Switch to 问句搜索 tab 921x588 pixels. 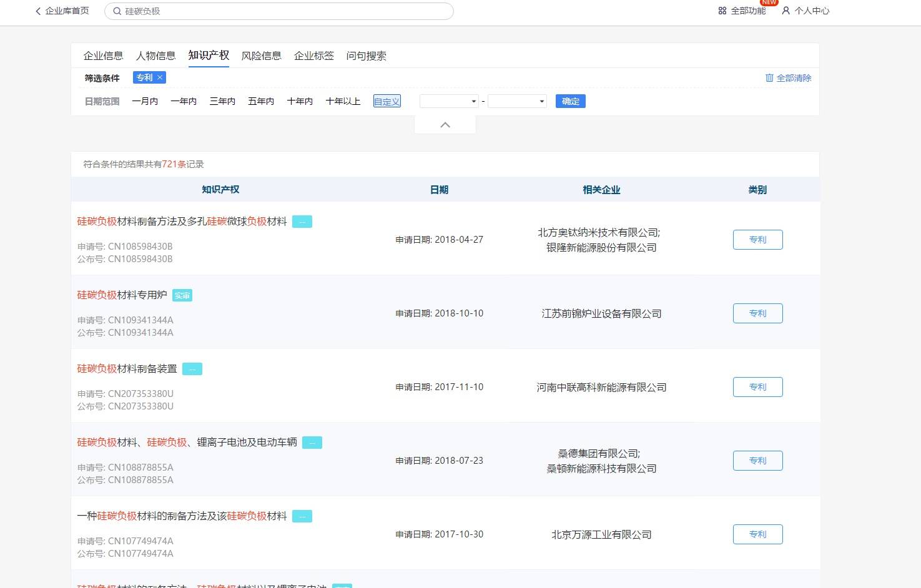pos(366,56)
